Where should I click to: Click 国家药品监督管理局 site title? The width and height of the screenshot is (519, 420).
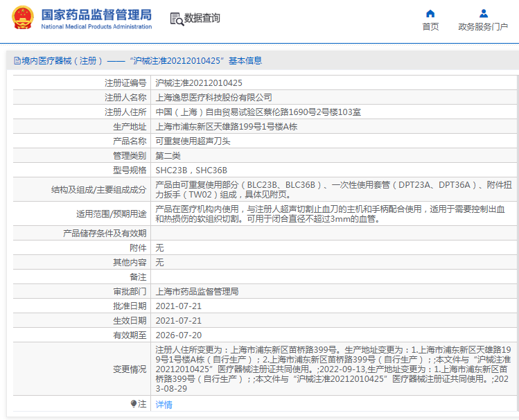96,15
